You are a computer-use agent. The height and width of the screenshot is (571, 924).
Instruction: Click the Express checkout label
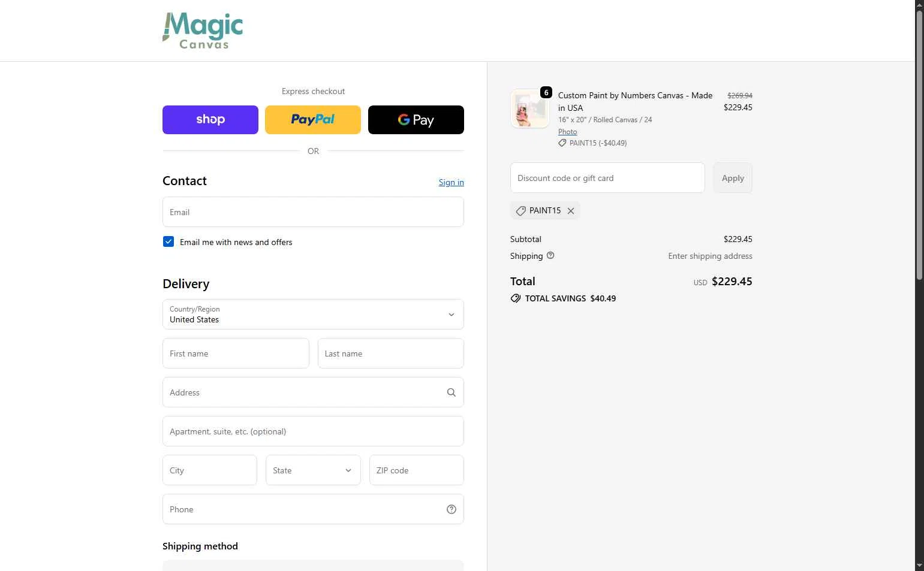coord(313,91)
